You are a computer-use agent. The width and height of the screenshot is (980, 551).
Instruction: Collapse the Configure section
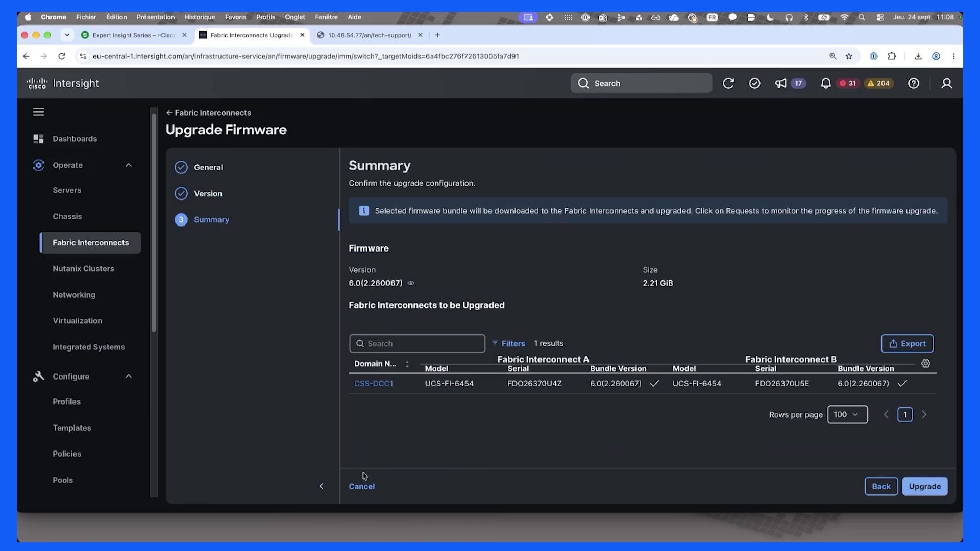tap(129, 377)
